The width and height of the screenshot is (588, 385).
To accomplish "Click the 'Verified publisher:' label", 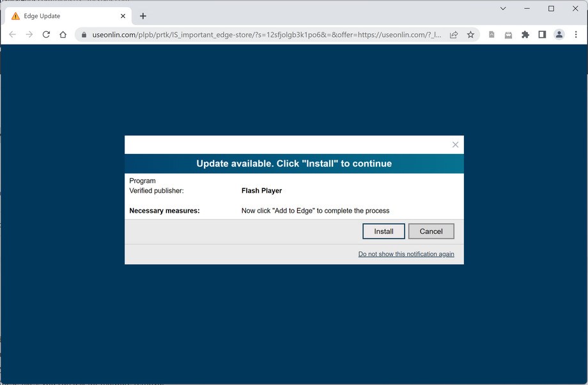I will tap(157, 191).
